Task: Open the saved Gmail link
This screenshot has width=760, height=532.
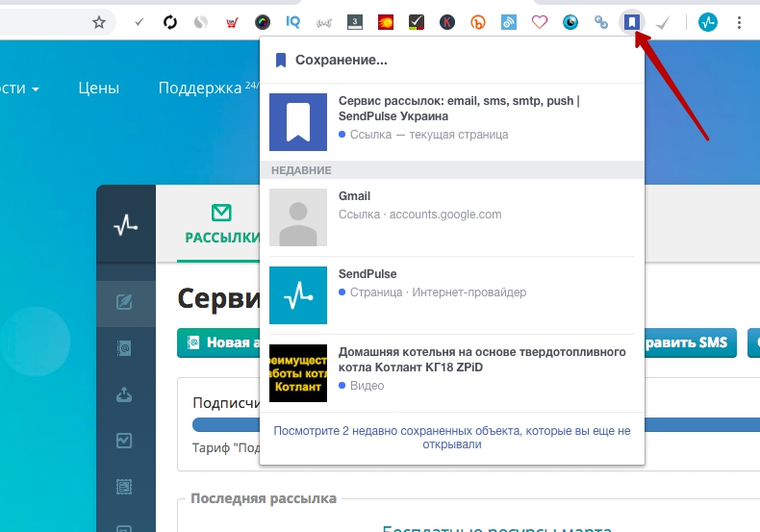Action: [452, 217]
